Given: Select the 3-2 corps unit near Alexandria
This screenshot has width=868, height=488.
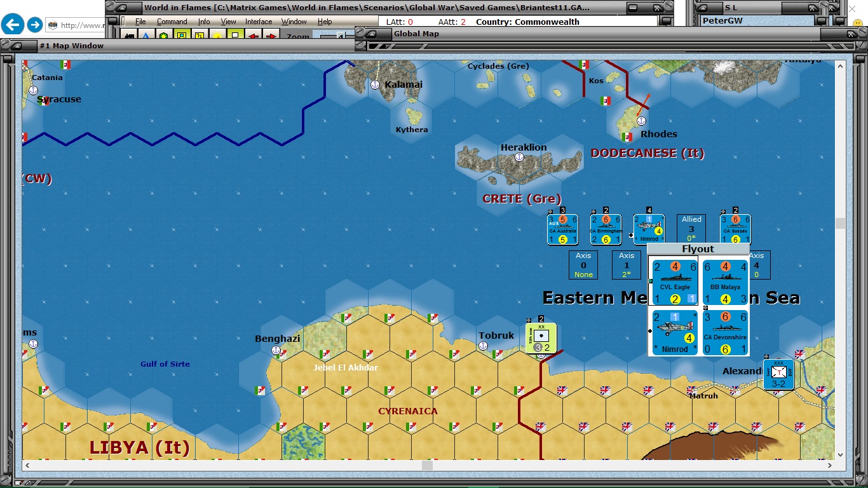Looking at the screenshot, I should tap(778, 374).
